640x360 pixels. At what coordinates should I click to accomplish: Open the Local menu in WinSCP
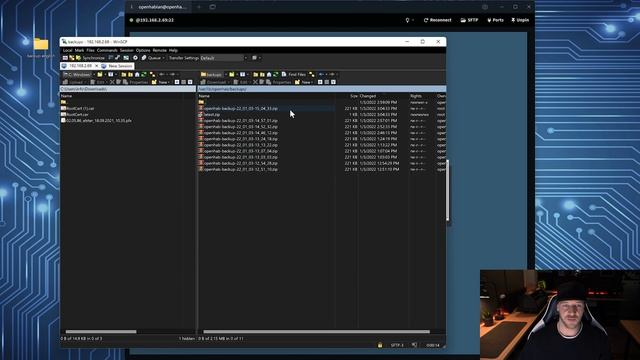click(x=67, y=50)
